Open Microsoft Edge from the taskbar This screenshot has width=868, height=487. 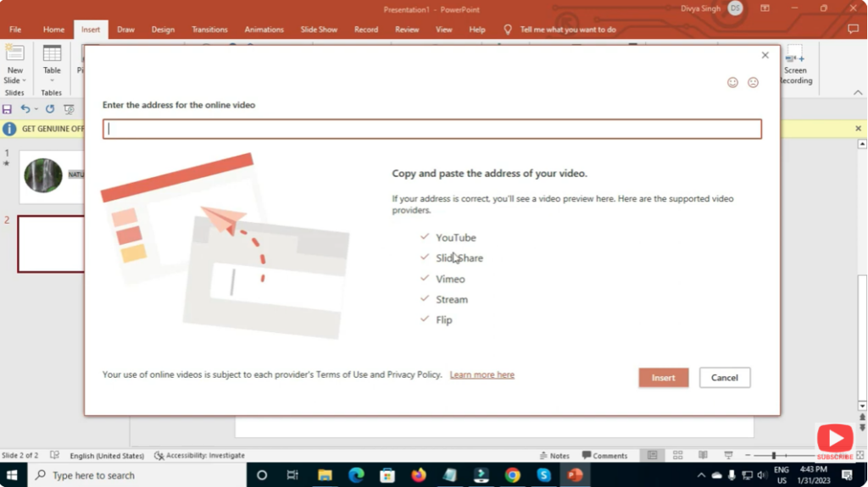[356, 475]
